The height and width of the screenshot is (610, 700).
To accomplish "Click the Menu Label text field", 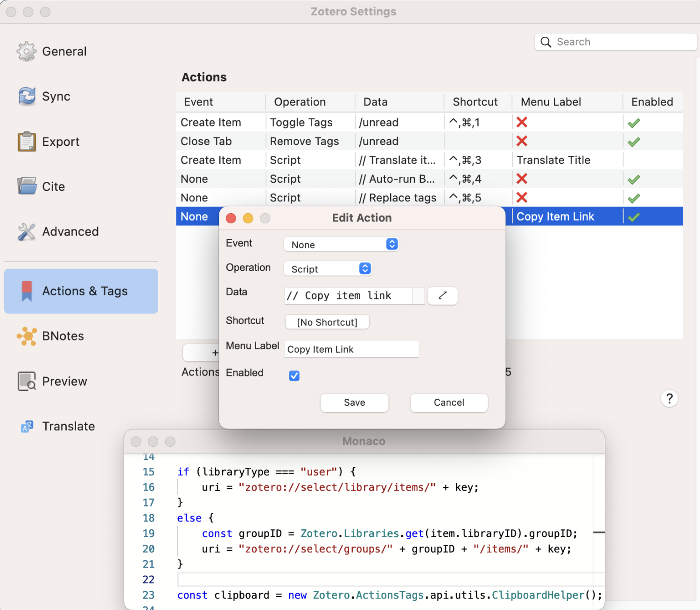I will [x=351, y=349].
